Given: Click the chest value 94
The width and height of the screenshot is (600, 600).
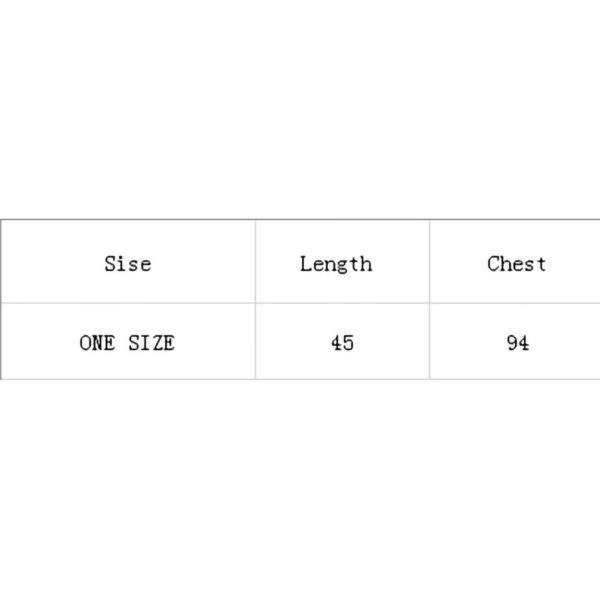Looking at the screenshot, I should click(517, 343).
